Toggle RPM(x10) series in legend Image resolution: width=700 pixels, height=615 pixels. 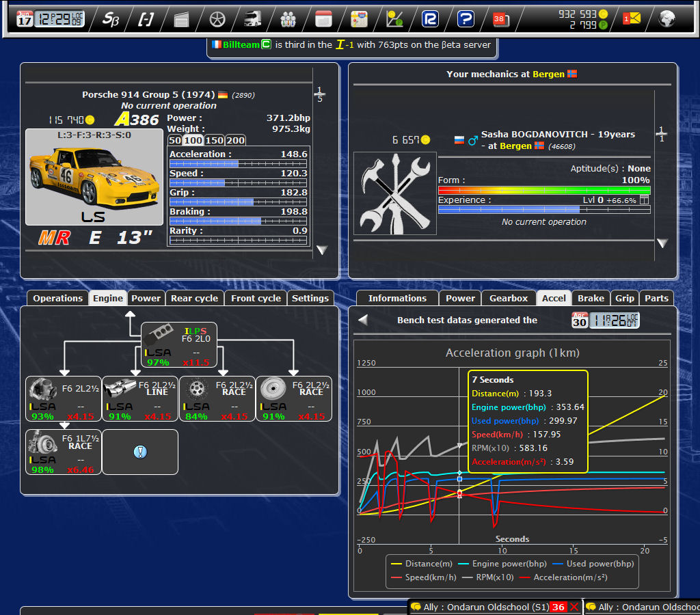coord(488,577)
